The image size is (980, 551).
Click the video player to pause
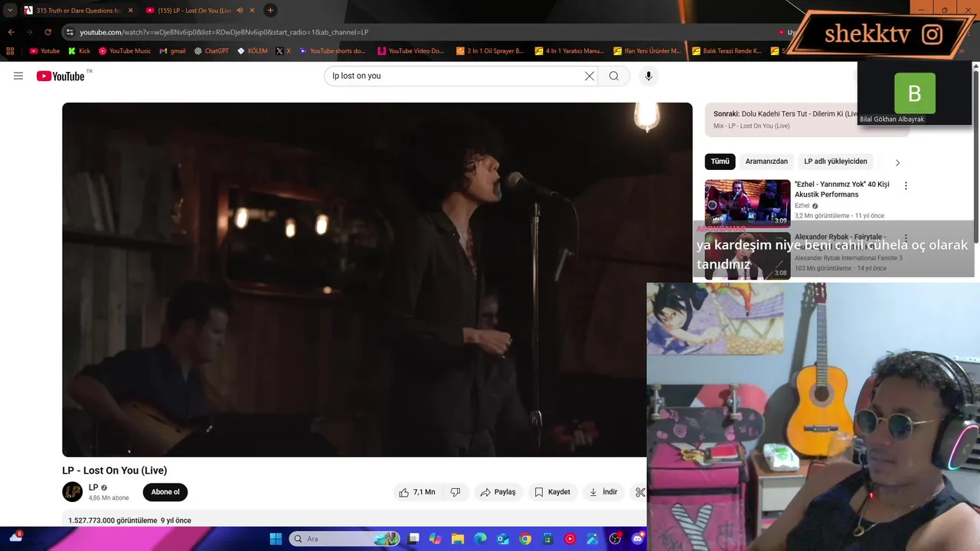tap(377, 279)
